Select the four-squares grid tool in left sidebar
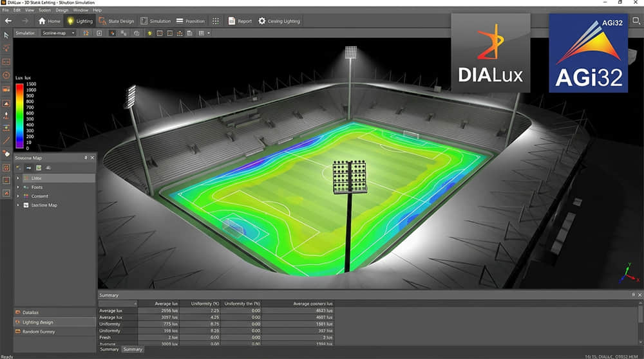 tap(6, 167)
